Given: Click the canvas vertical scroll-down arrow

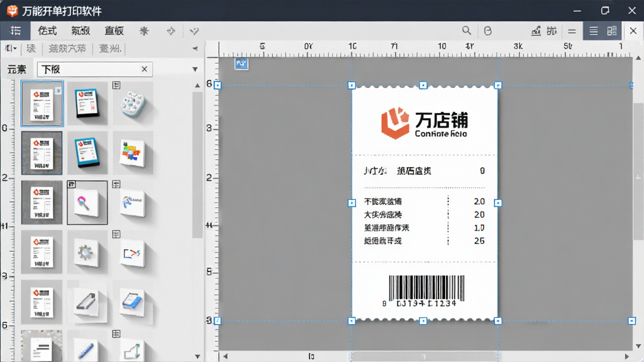Looking at the screenshot, I should click(638, 346).
